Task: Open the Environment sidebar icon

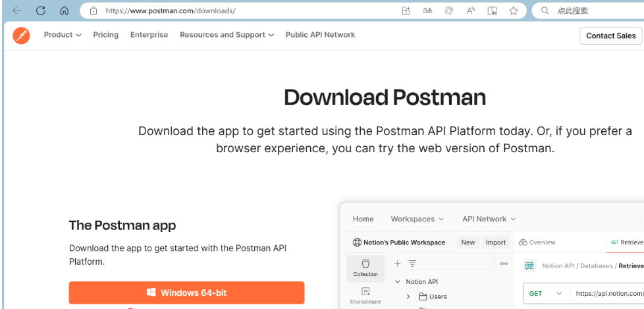Action: click(x=365, y=295)
